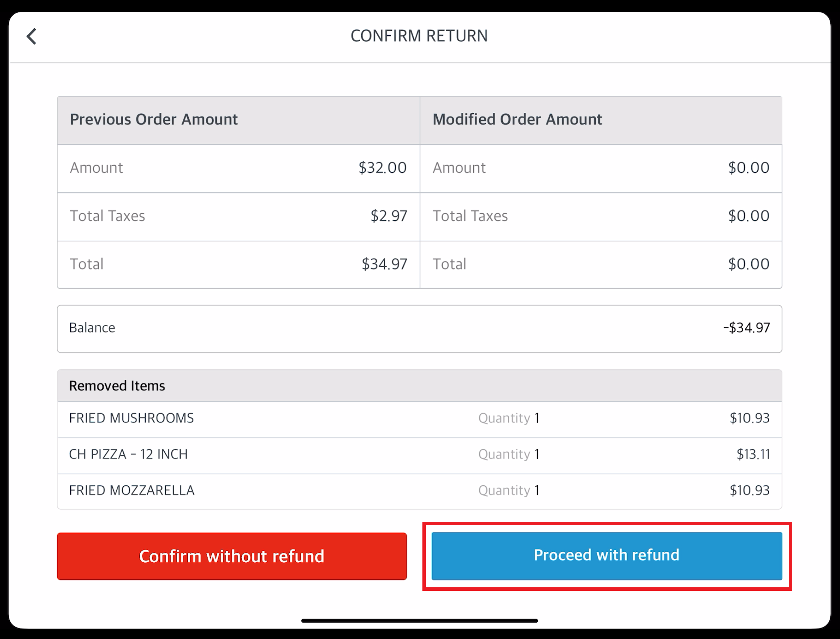This screenshot has width=840, height=639.
Task: Click the $2.97 total taxes value
Action: coord(388,216)
